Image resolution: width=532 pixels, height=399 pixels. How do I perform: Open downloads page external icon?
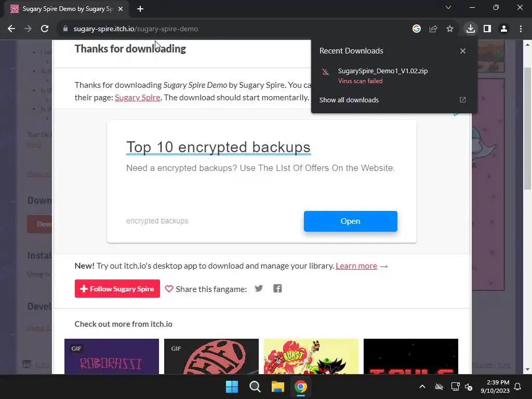coord(463,100)
